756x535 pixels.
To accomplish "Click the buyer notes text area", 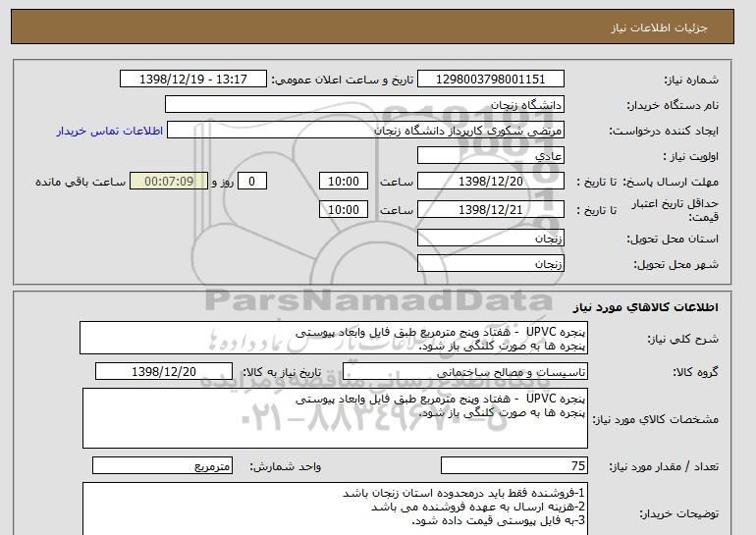I will pyautogui.click(x=335, y=508).
